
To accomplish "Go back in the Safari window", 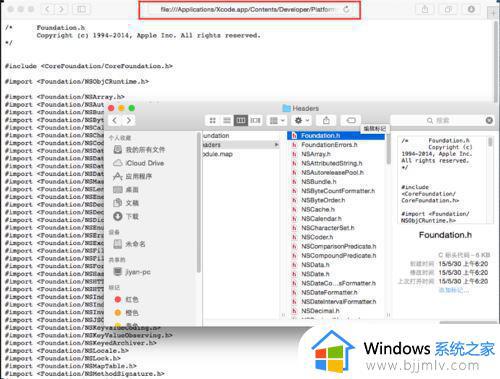I will click(47, 9).
